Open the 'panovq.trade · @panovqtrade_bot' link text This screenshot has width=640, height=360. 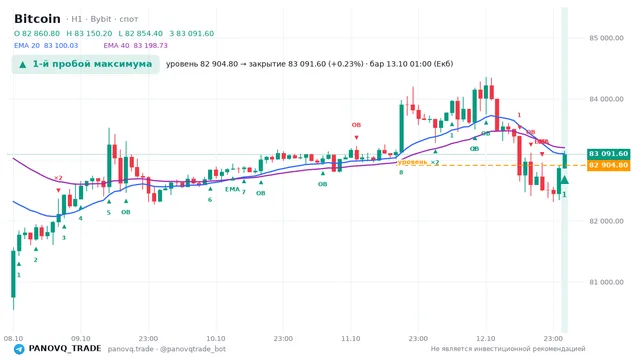point(167,349)
